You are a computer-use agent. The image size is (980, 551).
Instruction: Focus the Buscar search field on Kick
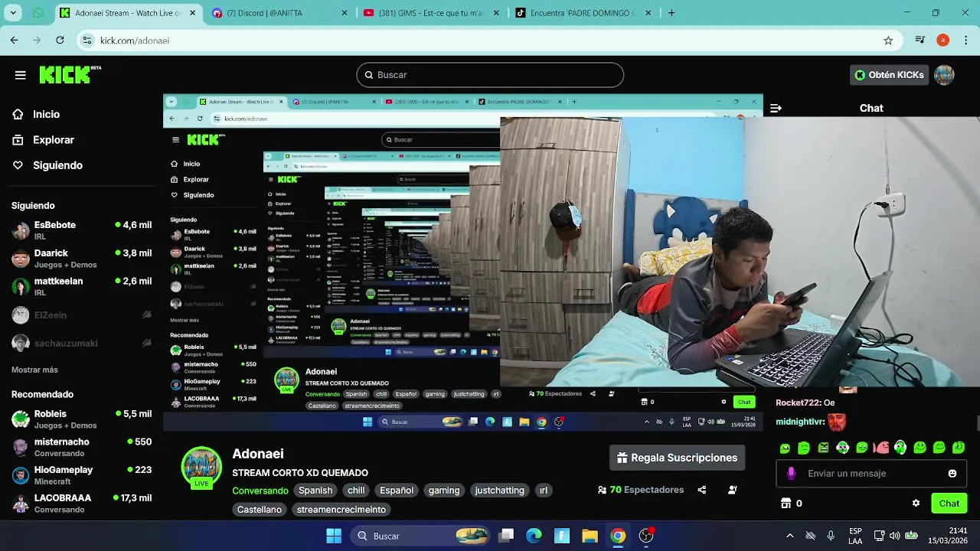coord(490,75)
